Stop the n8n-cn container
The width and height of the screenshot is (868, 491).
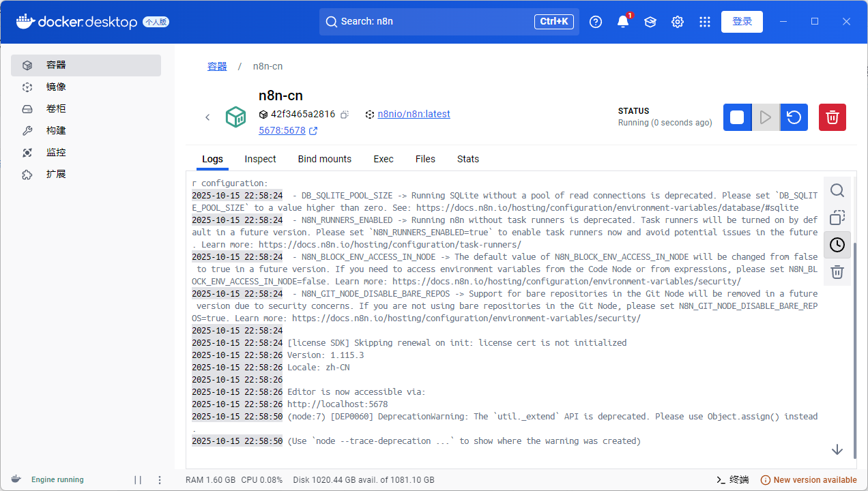pyautogui.click(x=737, y=117)
